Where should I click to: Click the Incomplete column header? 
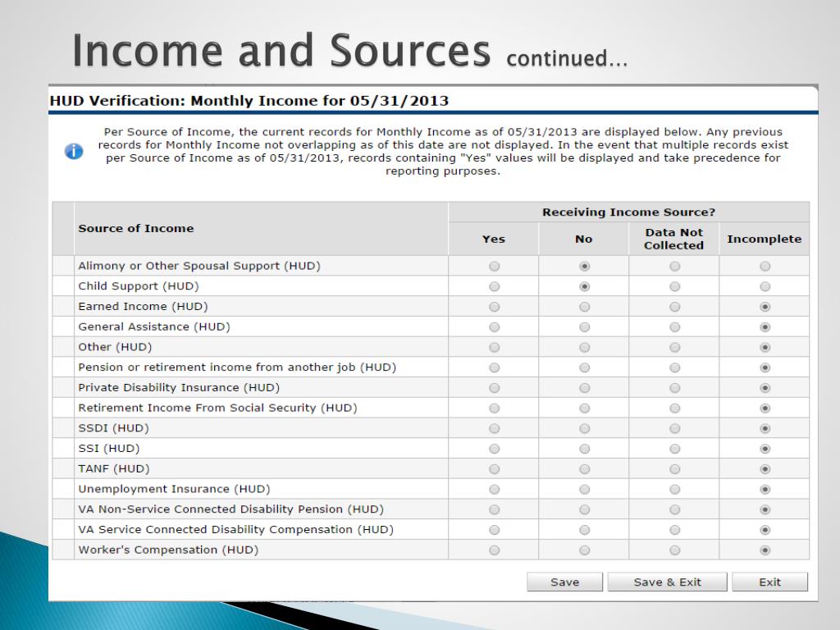[x=765, y=239]
